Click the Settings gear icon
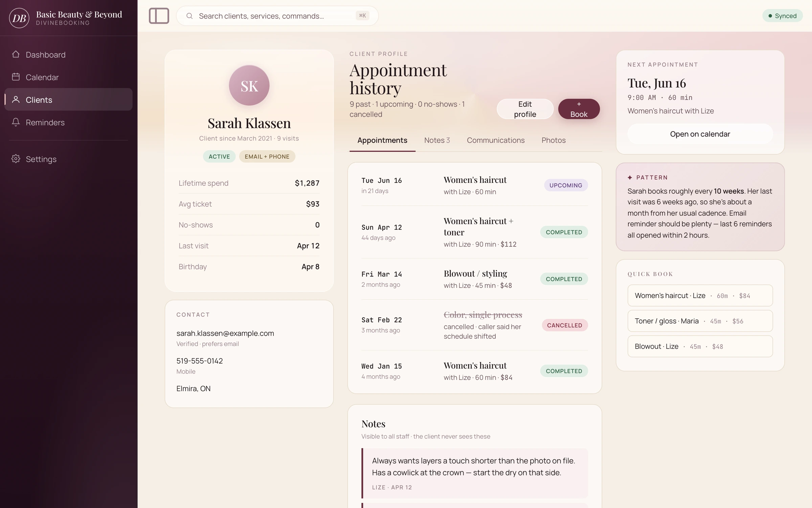 [16, 159]
